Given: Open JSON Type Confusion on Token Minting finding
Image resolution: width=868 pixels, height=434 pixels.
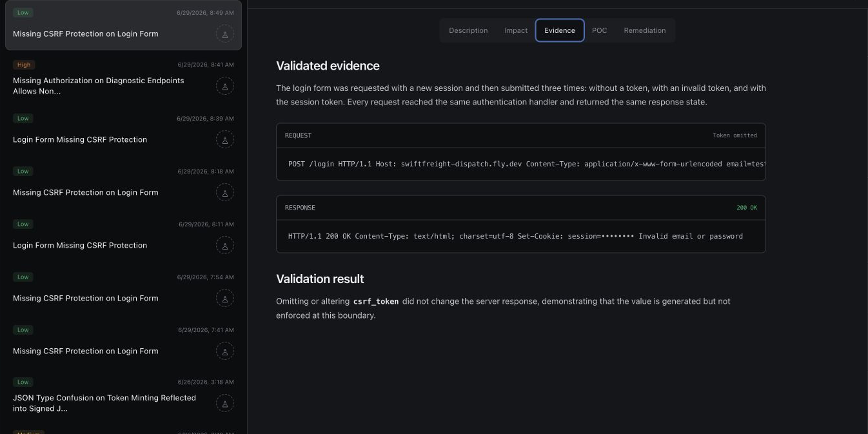Looking at the screenshot, I should 123,395.
